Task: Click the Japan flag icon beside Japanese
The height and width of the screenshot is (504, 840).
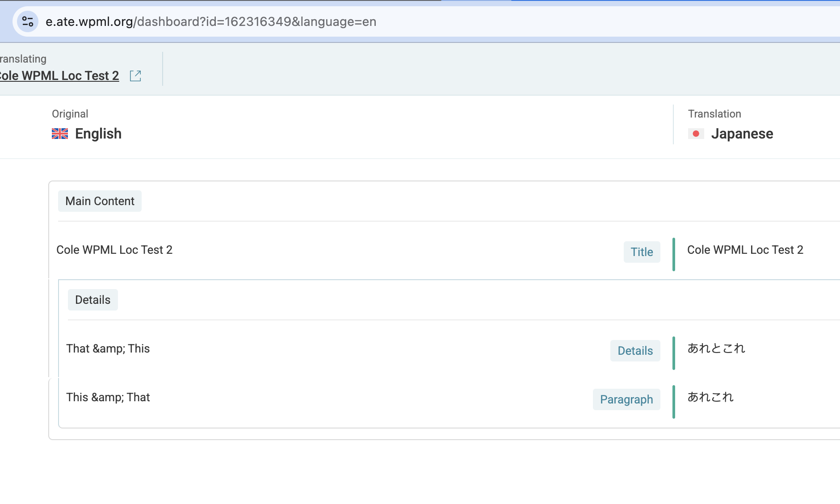Action: pos(696,134)
